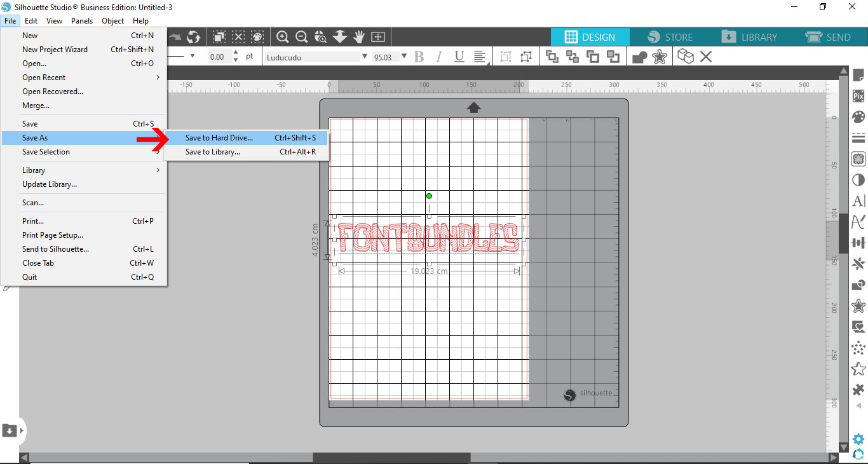This screenshot has width=868, height=464.
Task: Open the Modify panel icon
Action: (858, 285)
